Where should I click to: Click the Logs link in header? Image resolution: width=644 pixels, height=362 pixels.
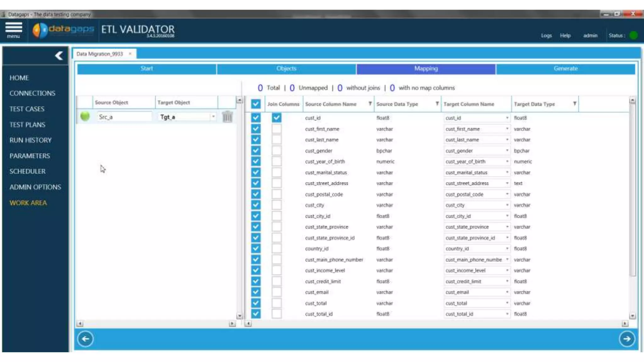click(x=546, y=36)
